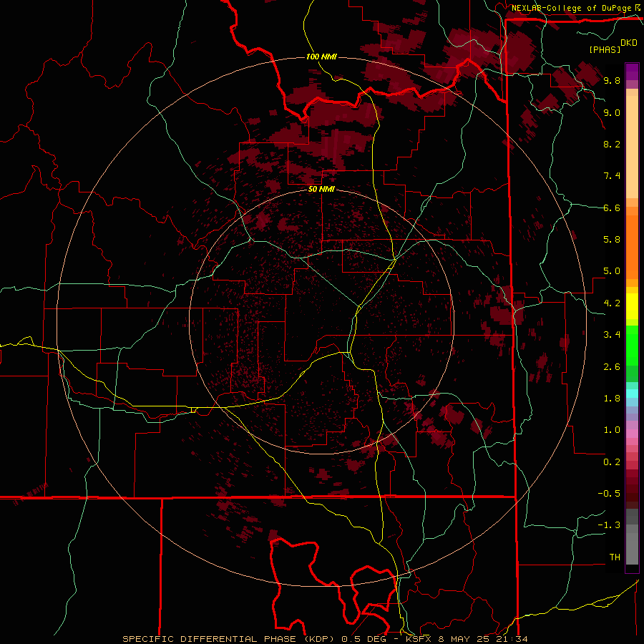
Task: Click the '50 NMI' range ring label
Action: click(321, 189)
